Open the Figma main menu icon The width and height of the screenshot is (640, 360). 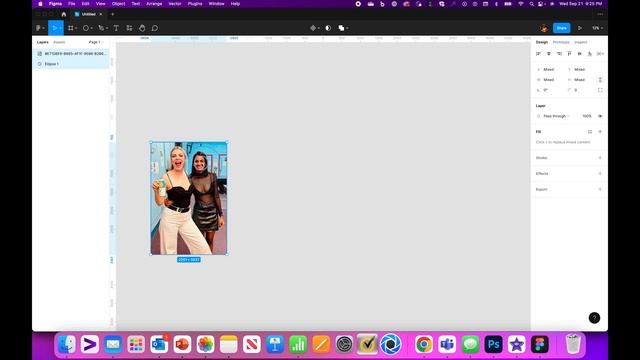38,28
